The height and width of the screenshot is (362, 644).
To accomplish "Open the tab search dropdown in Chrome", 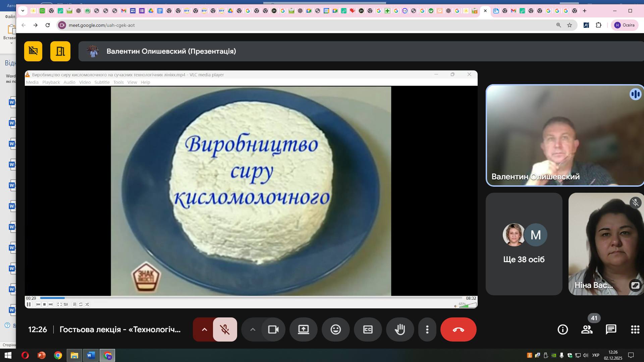I will 22,11.
